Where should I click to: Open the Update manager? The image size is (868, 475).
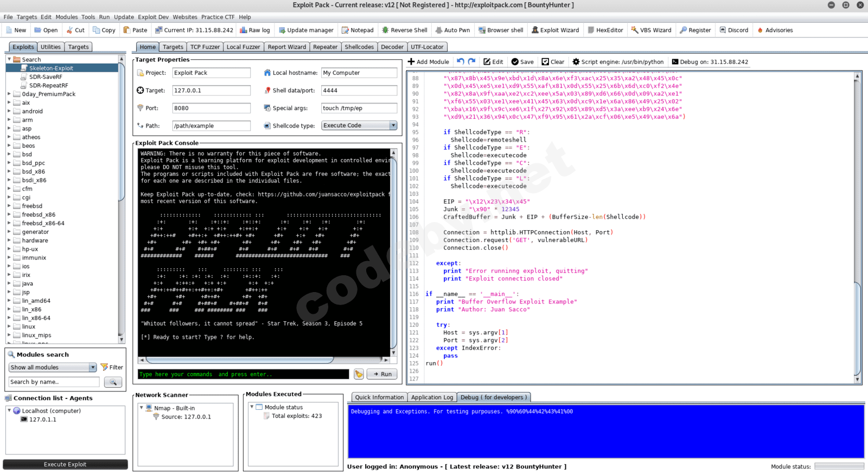tap(305, 30)
